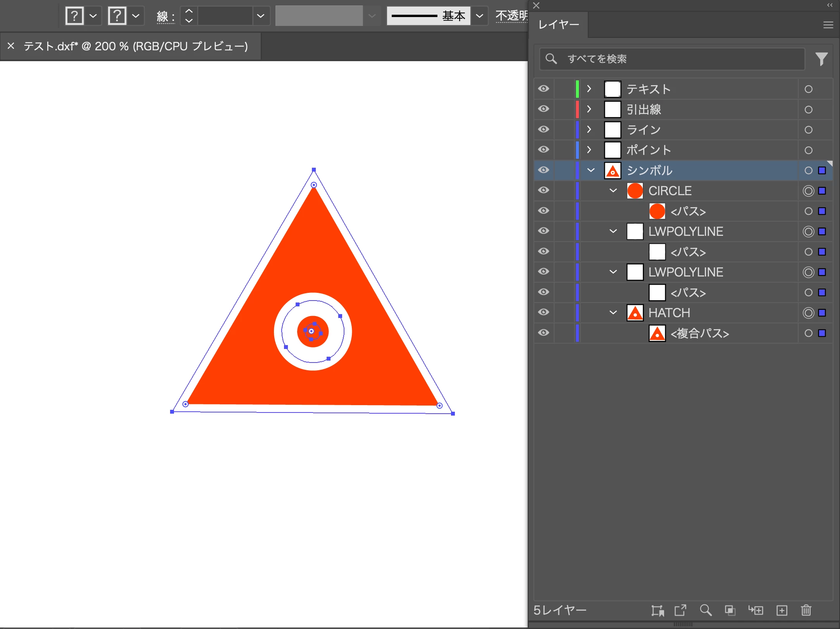Click the Create New Sublayer icon
Image resolution: width=840 pixels, height=629 pixels.
(x=756, y=610)
